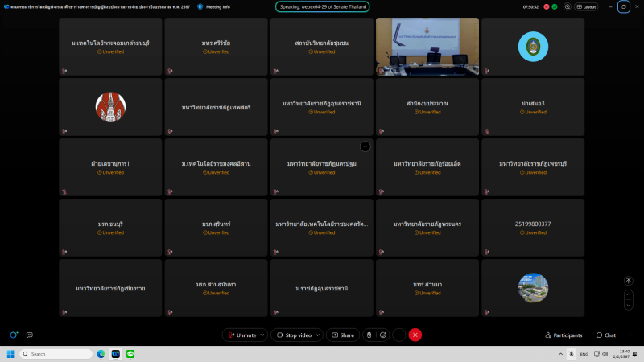Click the panel options ellipsis beside Chat
This screenshot has width=644, height=362.
point(630,335)
